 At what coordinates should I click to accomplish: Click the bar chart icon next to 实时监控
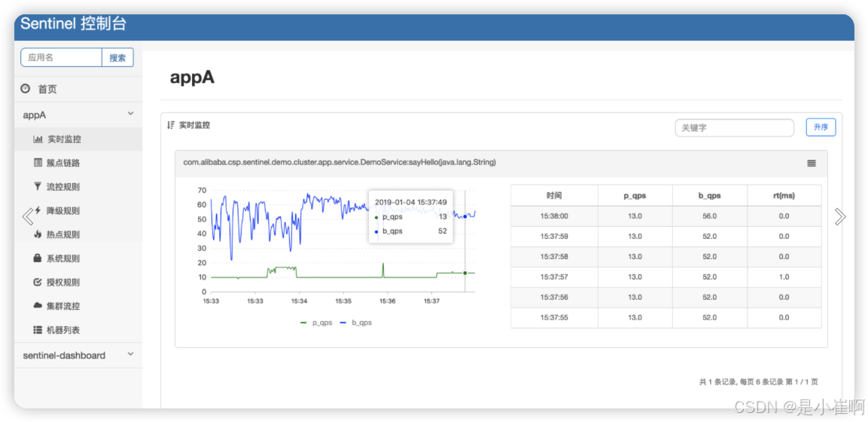coord(38,139)
